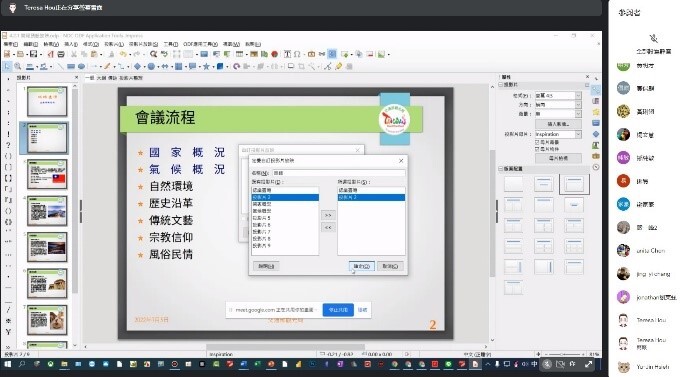Click the slide panel vertical scrollbar

[x=75, y=190]
